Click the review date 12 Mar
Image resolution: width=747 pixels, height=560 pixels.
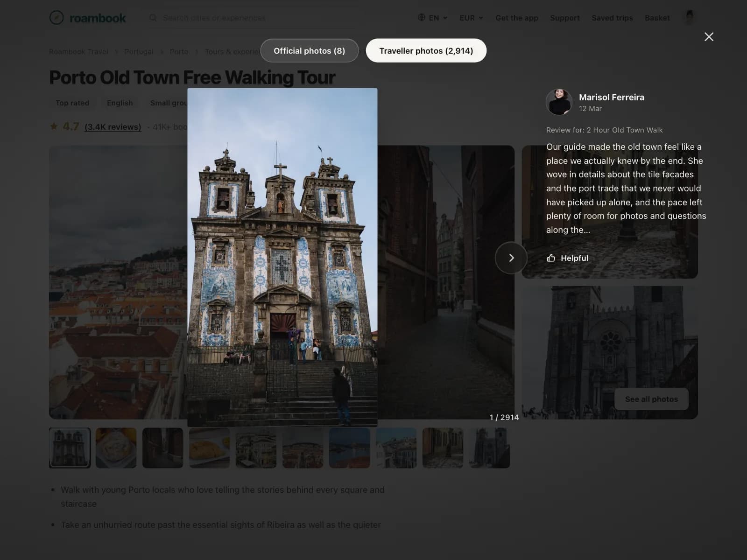(590, 109)
